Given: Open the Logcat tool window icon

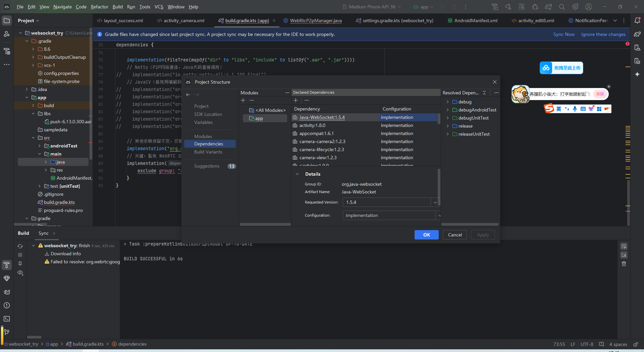Looking at the screenshot, I should click(7, 292).
